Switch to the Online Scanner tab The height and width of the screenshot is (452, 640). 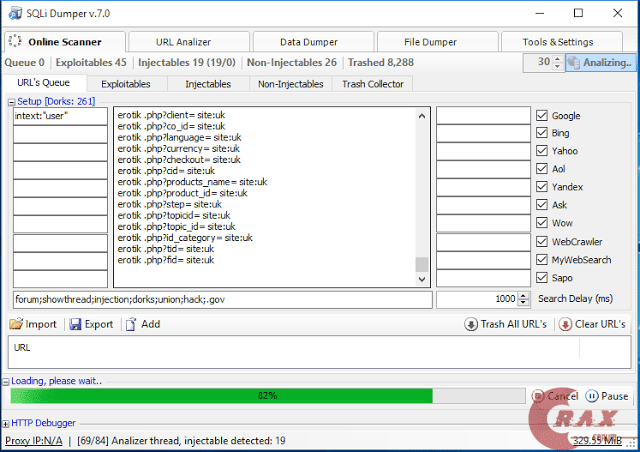point(64,42)
